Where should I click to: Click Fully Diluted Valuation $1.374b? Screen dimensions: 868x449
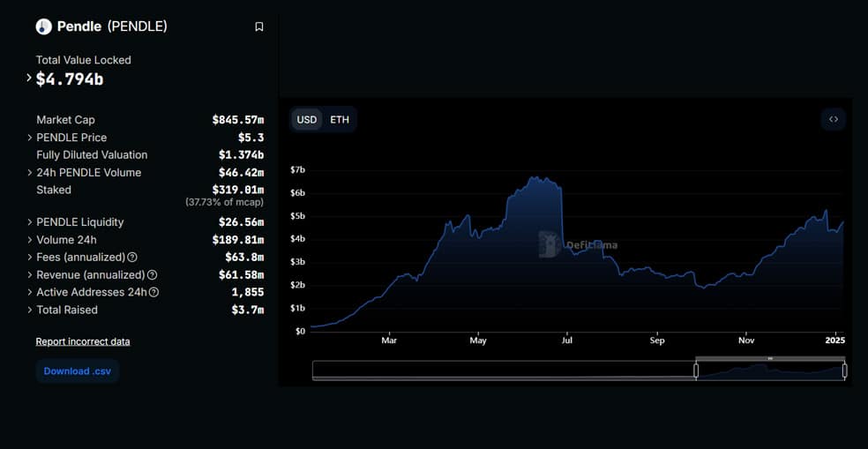(x=241, y=155)
